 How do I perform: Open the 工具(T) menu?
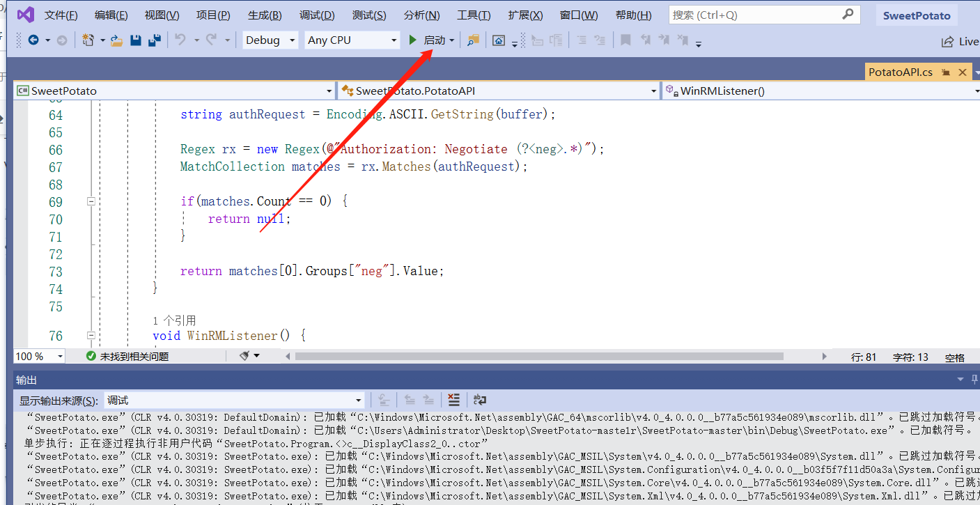pos(474,15)
